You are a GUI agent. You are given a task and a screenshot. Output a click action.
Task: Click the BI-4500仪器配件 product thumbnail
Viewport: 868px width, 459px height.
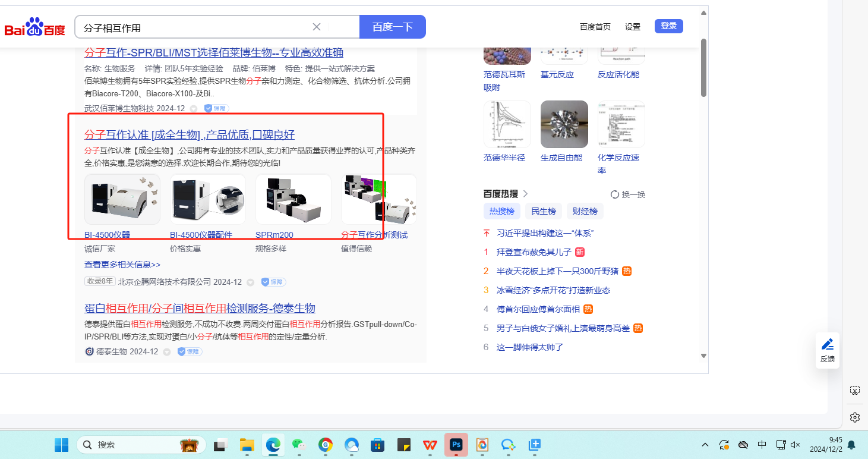[208, 199]
